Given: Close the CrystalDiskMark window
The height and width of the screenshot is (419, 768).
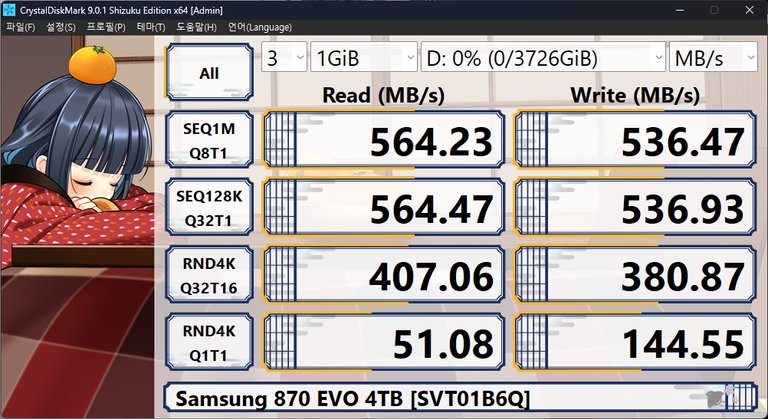Looking at the screenshot, I should [x=749, y=10].
